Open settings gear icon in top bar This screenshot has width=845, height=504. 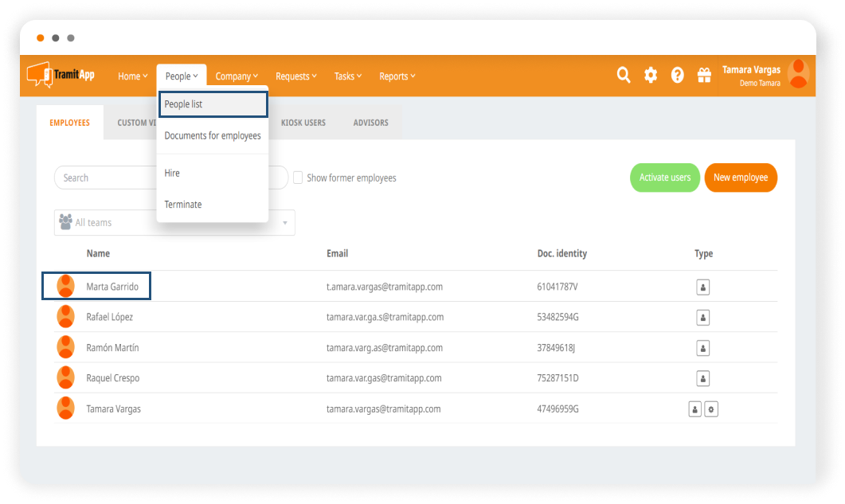(651, 75)
